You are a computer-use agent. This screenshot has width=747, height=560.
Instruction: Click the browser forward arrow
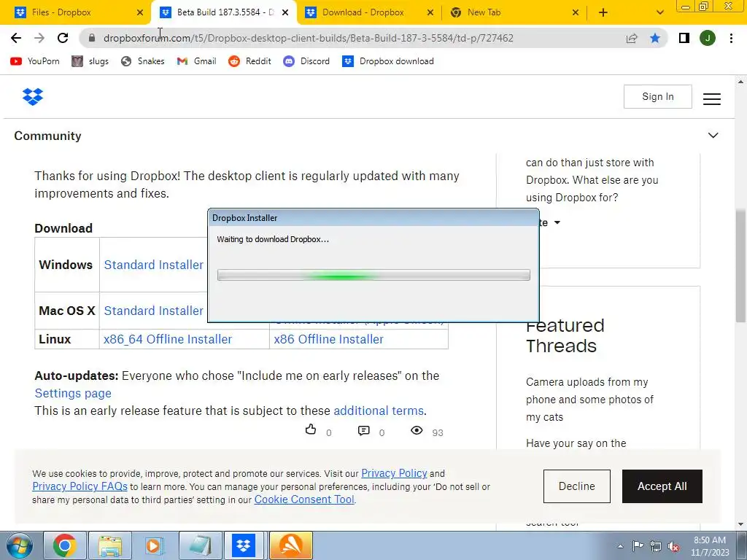39,38
